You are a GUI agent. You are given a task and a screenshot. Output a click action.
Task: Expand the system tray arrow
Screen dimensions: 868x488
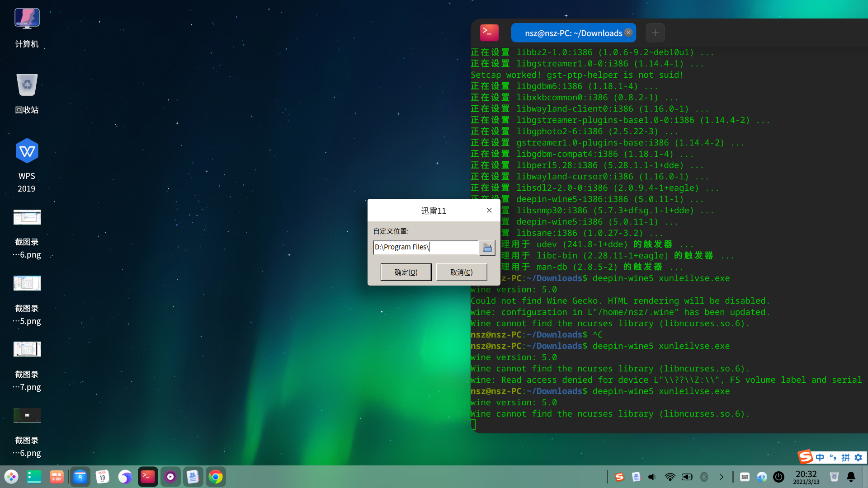click(x=722, y=477)
